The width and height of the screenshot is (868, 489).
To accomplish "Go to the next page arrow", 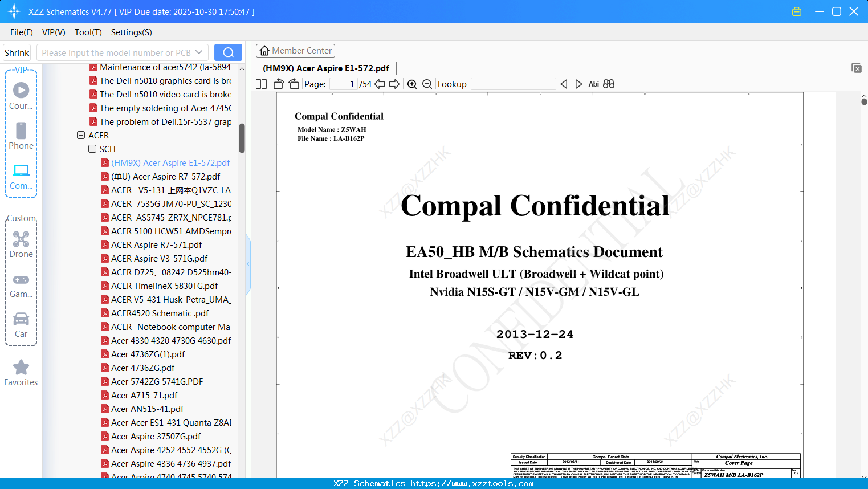I will [394, 84].
